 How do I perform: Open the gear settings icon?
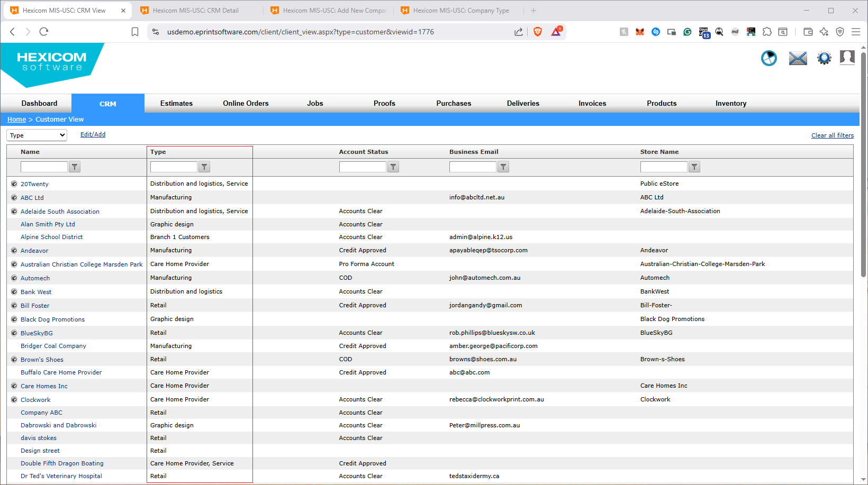point(824,58)
